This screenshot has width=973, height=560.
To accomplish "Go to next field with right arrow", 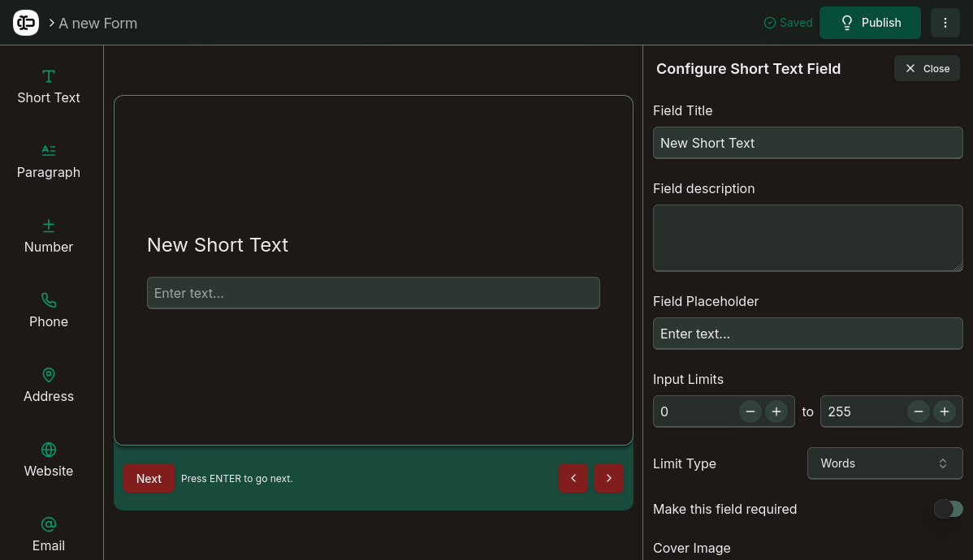I will tap(609, 478).
